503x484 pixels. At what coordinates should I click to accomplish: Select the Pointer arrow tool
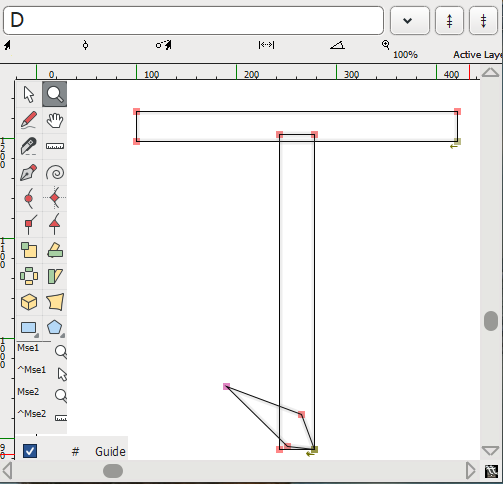pos(29,94)
